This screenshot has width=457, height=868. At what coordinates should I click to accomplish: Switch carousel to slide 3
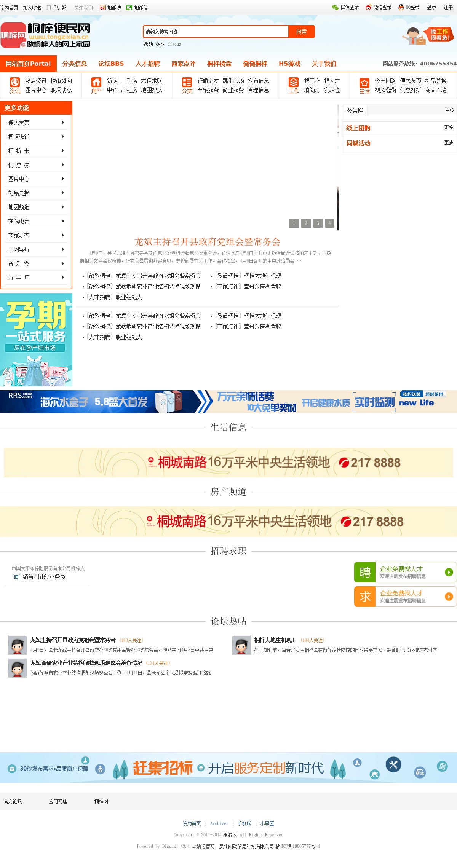click(x=318, y=223)
